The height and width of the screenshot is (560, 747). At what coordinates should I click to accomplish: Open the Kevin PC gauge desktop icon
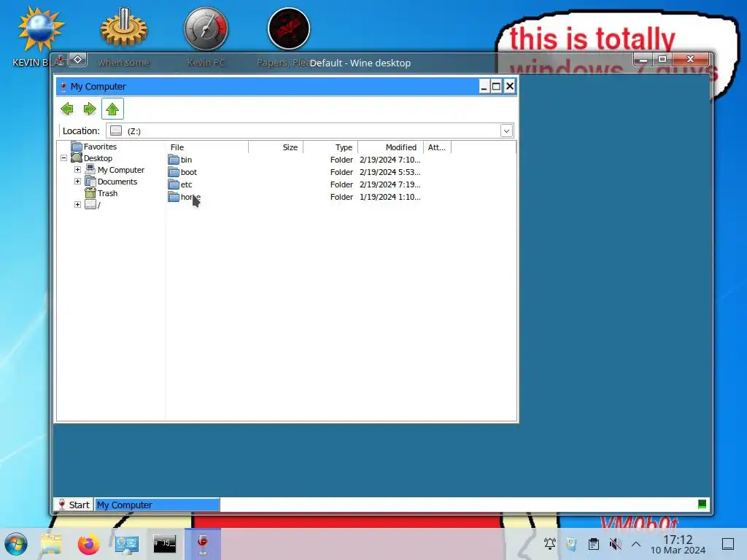click(x=206, y=28)
